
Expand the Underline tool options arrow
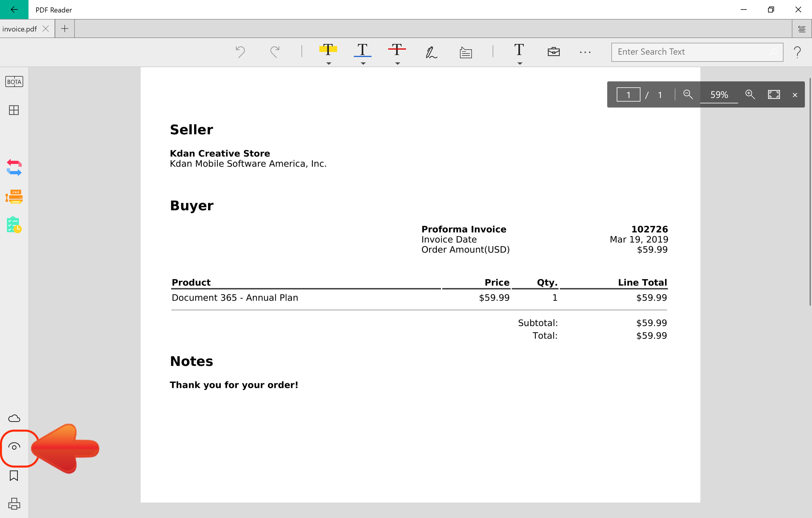[x=363, y=64]
